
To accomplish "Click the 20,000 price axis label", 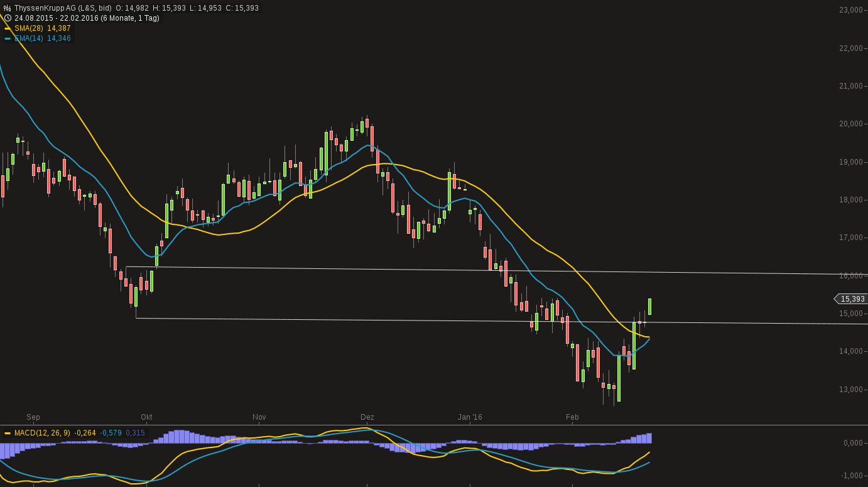I will pyautogui.click(x=851, y=124).
